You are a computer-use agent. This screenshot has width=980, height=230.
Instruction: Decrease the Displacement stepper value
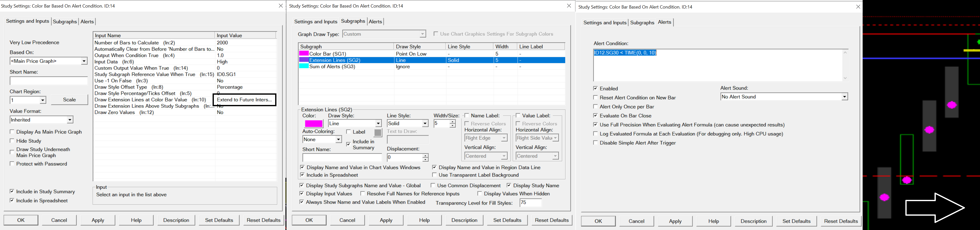pos(425,160)
